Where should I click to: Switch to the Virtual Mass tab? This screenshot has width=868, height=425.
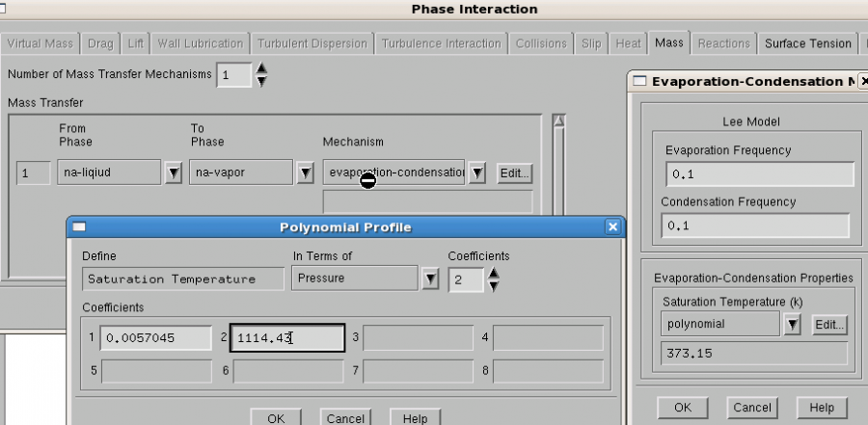click(x=40, y=43)
